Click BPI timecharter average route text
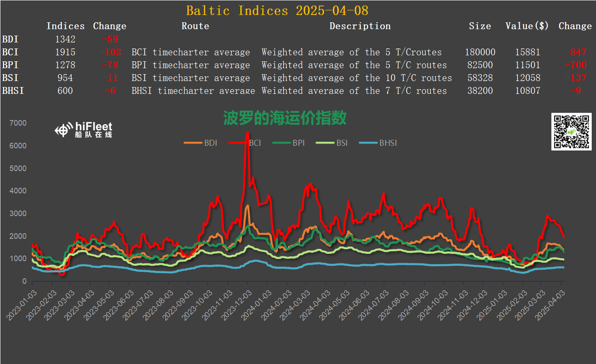This screenshot has width=596, height=364. point(191,65)
